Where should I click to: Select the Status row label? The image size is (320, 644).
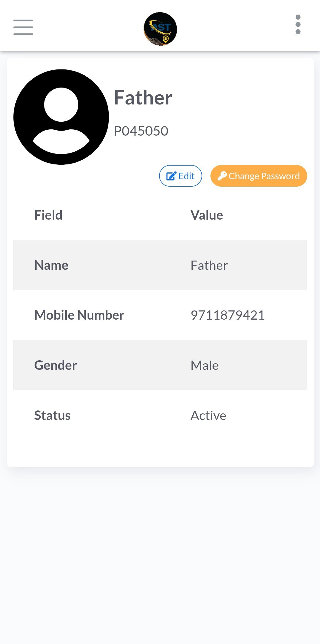coord(52,415)
